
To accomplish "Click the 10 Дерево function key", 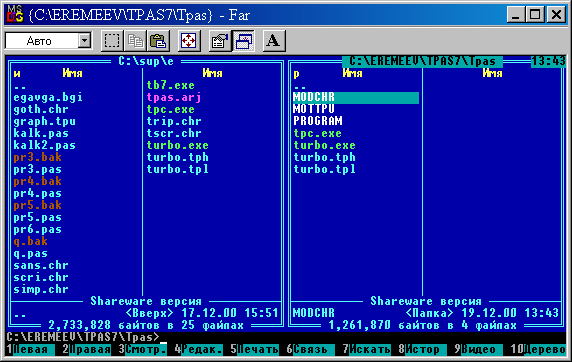I will pyautogui.click(x=538, y=350).
